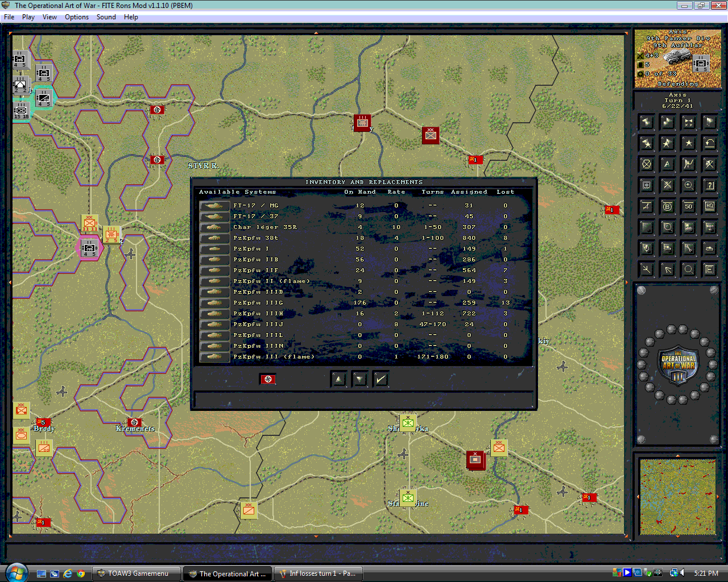Select the HQ toolbar icon
The height and width of the screenshot is (582, 728).
point(709,206)
